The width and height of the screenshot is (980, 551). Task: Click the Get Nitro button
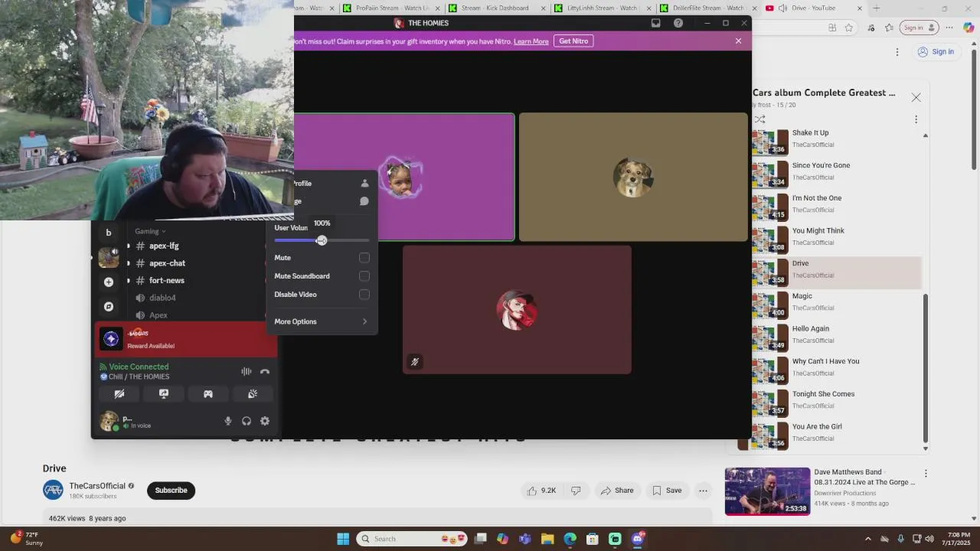[x=573, y=41]
